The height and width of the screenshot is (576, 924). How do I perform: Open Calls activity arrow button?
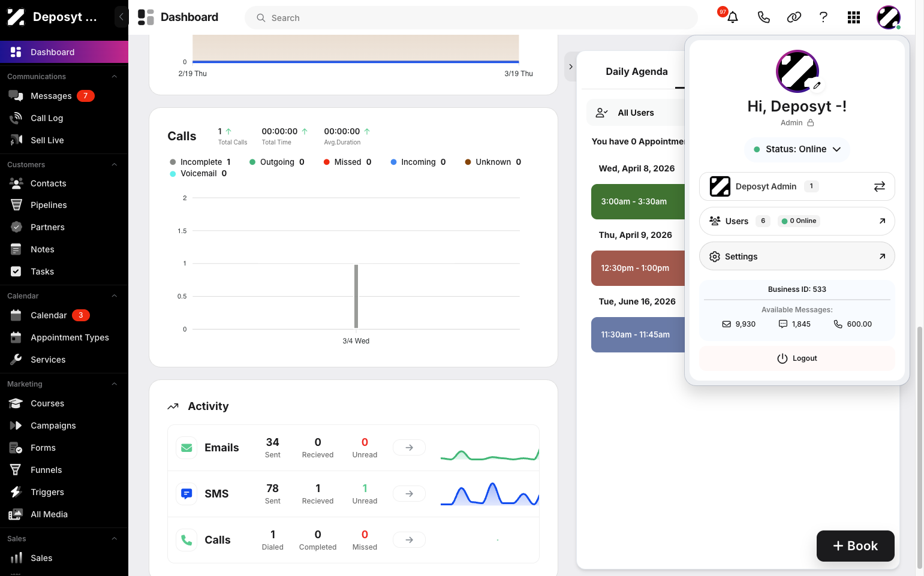[409, 540]
